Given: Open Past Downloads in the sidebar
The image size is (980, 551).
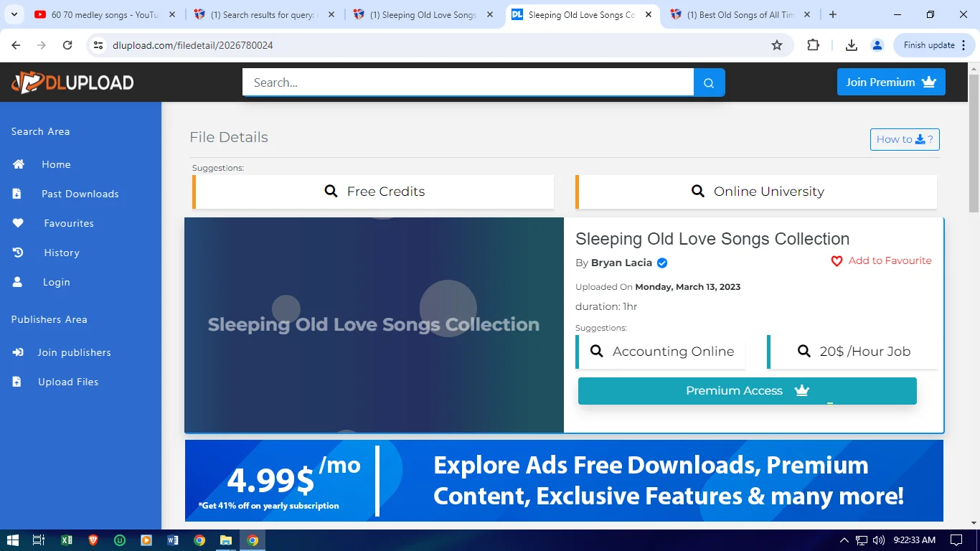Looking at the screenshot, I should 80,194.
